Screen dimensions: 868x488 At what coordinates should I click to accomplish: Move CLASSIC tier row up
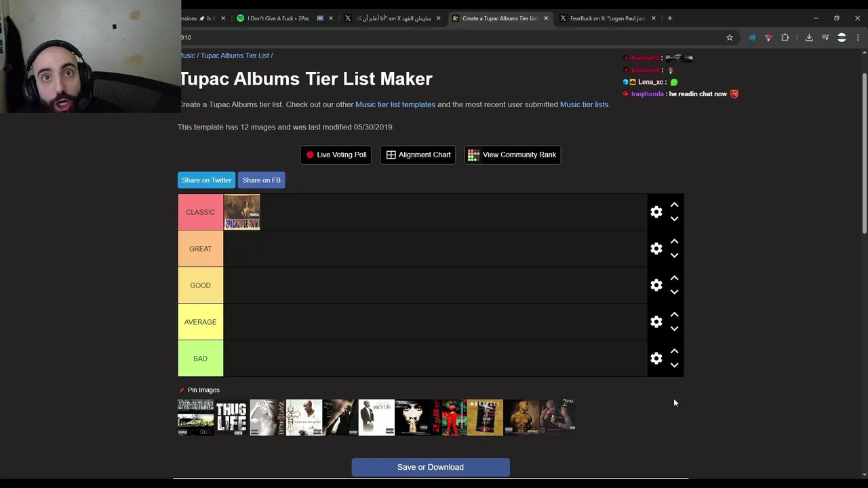[x=674, y=205]
